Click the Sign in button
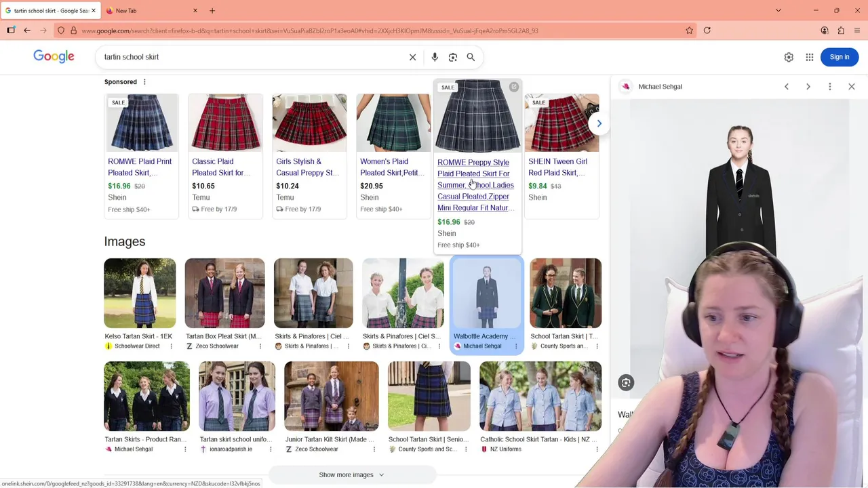The height and width of the screenshot is (488, 868). tap(840, 57)
